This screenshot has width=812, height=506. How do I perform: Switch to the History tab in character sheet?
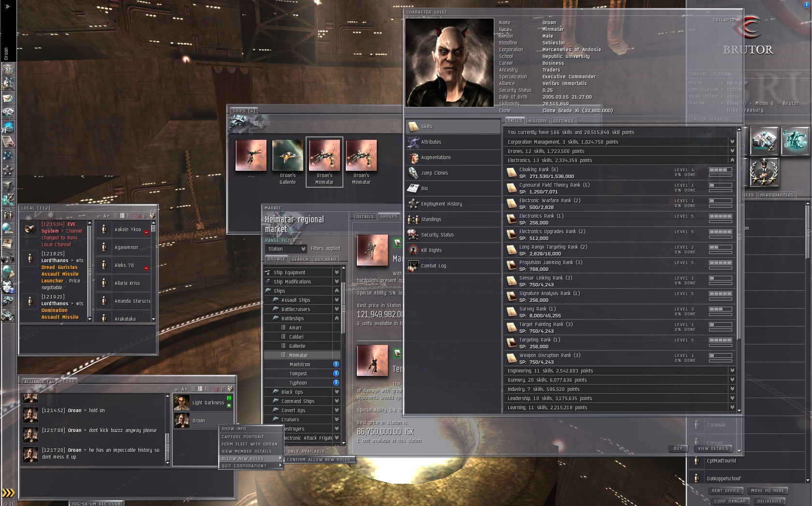click(537, 121)
